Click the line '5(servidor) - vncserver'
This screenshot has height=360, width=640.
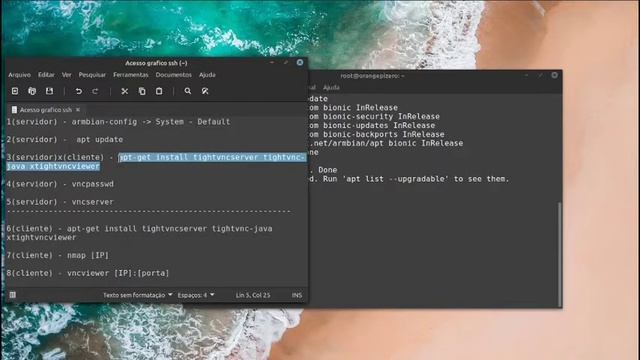(60, 202)
